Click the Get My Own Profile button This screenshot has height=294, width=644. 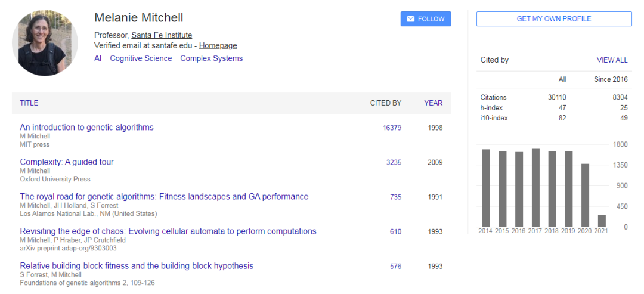[553, 19]
